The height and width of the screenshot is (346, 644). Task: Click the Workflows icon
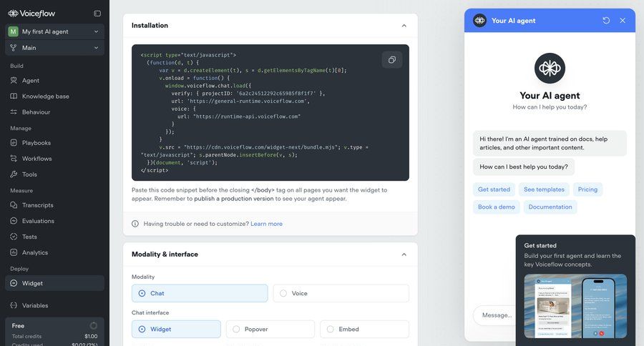click(x=14, y=159)
